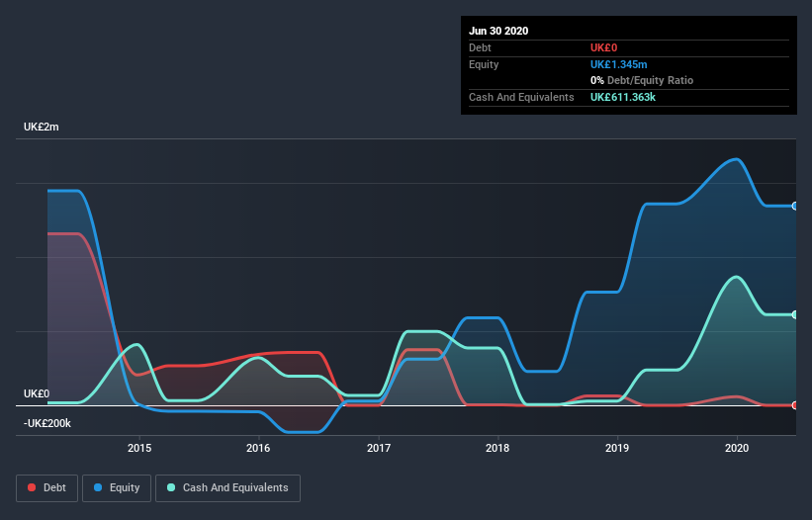Click the Debt label in the tooltip
Viewport: 812px width, 520px height.
(480, 47)
